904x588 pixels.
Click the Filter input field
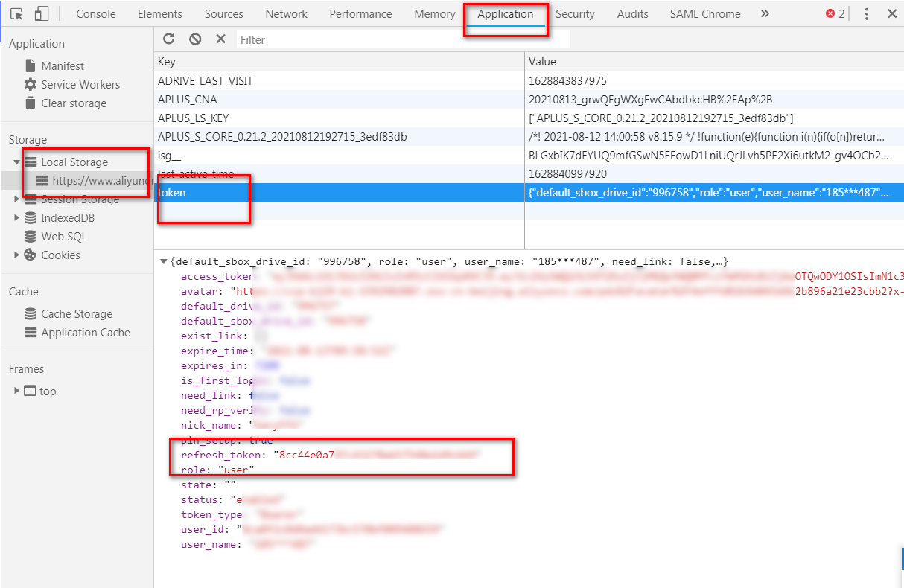click(402, 39)
